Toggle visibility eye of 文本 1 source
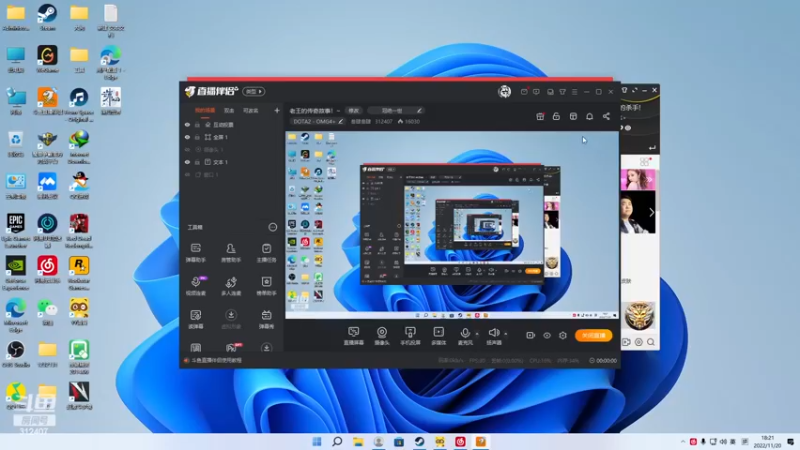 187,162
